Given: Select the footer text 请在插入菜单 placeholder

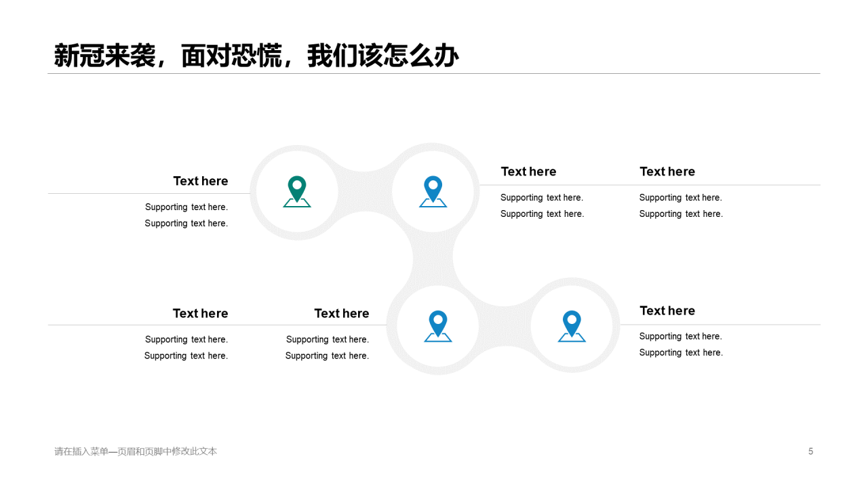Looking at the screenshot, I should [135, 451].
